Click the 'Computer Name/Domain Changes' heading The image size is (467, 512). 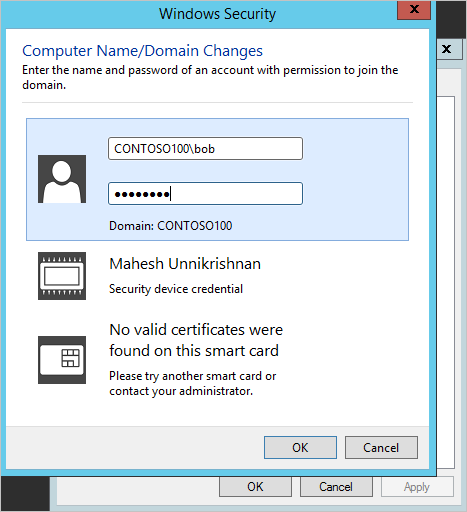142,51
